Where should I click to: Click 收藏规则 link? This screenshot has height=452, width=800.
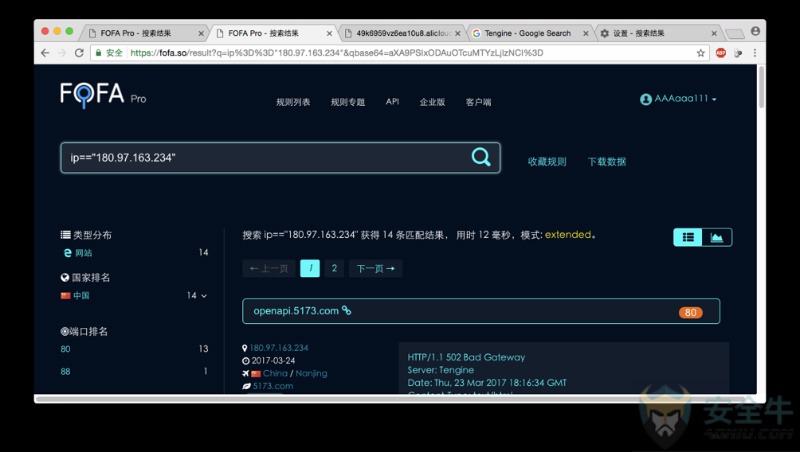pyautogui.click(x=547, y=162)
